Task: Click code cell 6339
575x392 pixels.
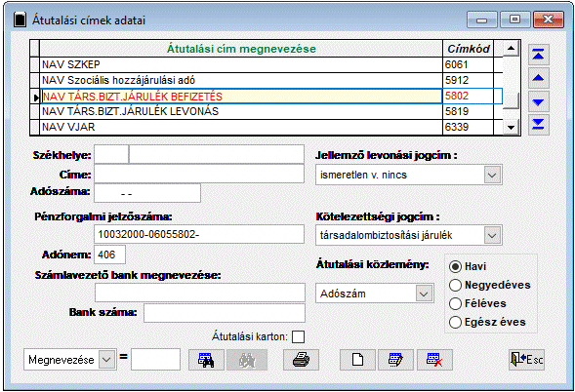Action: tap(468, 127)
